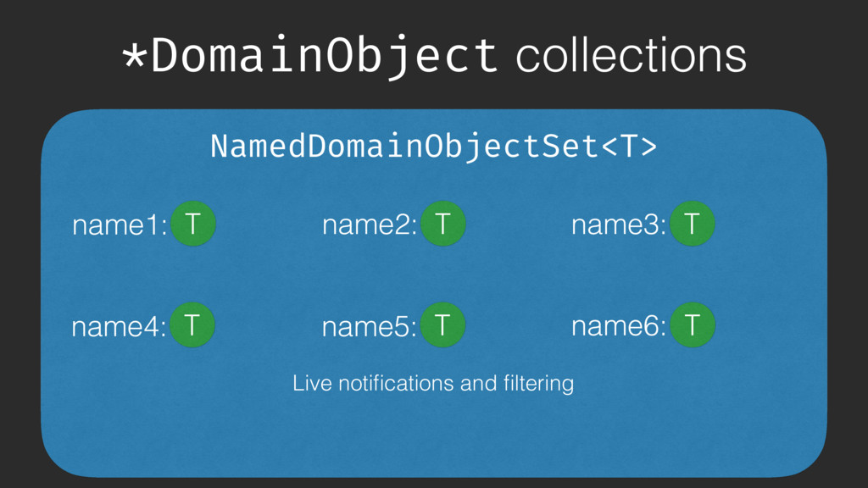Click the NamedDomainObjectSet<T> heading
Screen dimensions: 868x488
(433, 147)
